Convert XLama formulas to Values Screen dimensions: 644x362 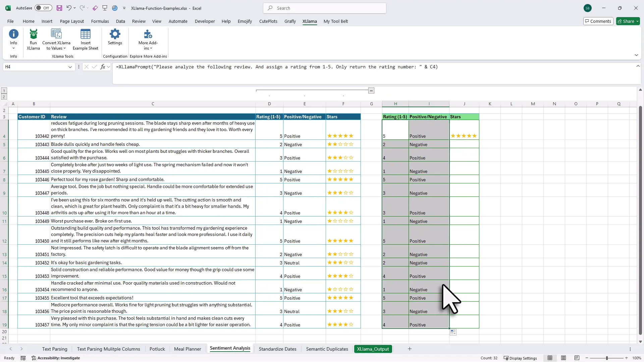pyautogui.click(x=56, y=39)
